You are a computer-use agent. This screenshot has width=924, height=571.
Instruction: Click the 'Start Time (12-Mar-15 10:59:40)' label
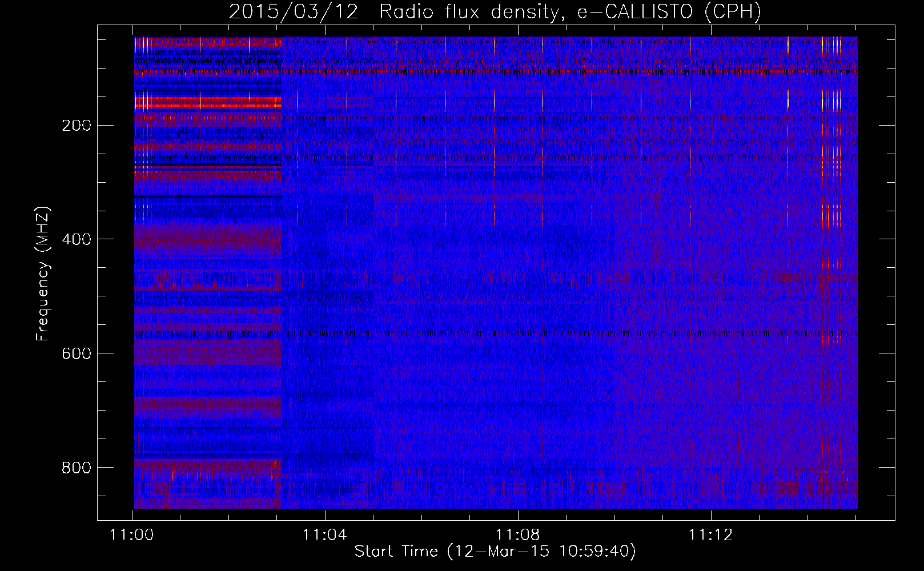[x=495, y=552]
